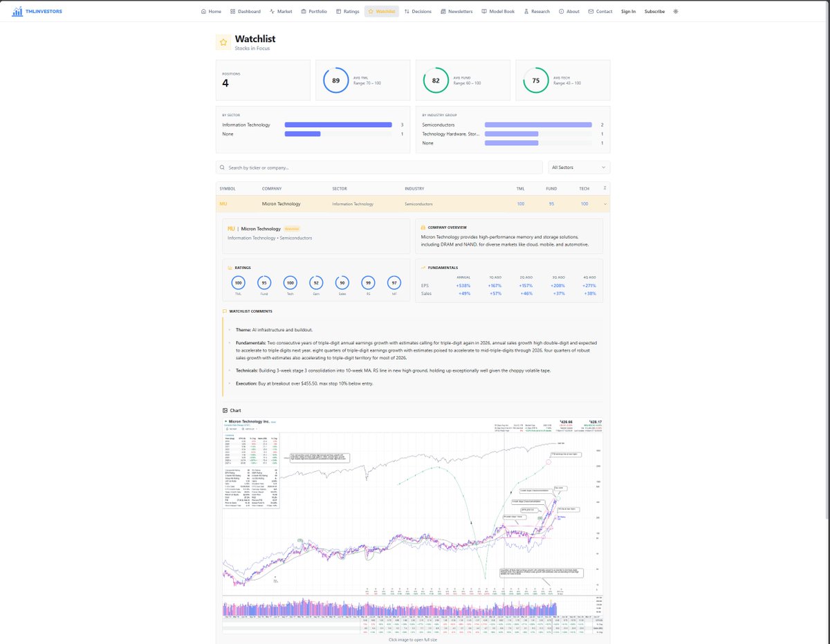Open the Watchlist tab in navigation
This screenshot has width=830, height=644.
point(382,12)
